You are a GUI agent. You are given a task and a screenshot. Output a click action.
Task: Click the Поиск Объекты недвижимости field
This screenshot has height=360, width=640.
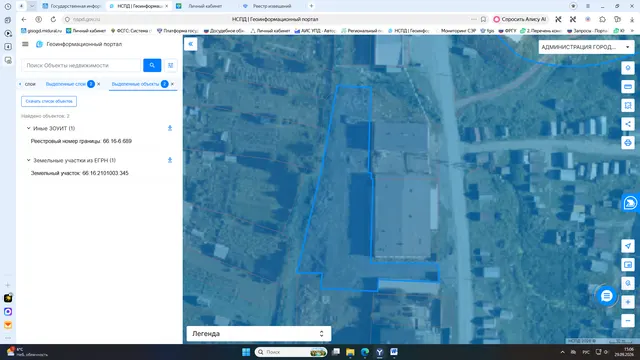click(x=81, y=65)
